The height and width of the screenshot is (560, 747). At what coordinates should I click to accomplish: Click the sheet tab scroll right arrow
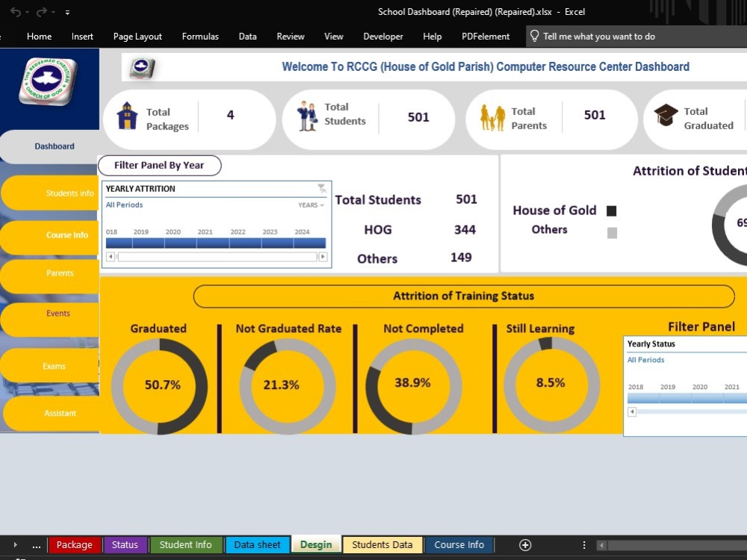pyautogui.click(x=15, y=545)
